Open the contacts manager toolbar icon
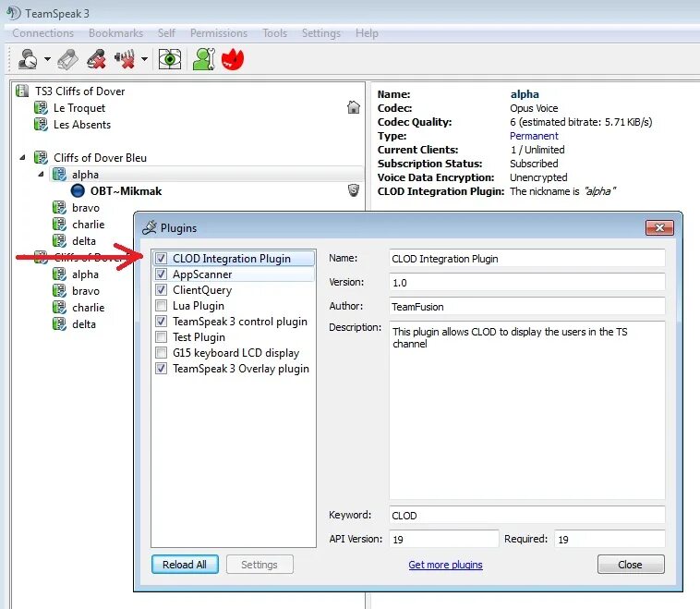The width and height of the screenshot is (700, 609). coord(204,59)
